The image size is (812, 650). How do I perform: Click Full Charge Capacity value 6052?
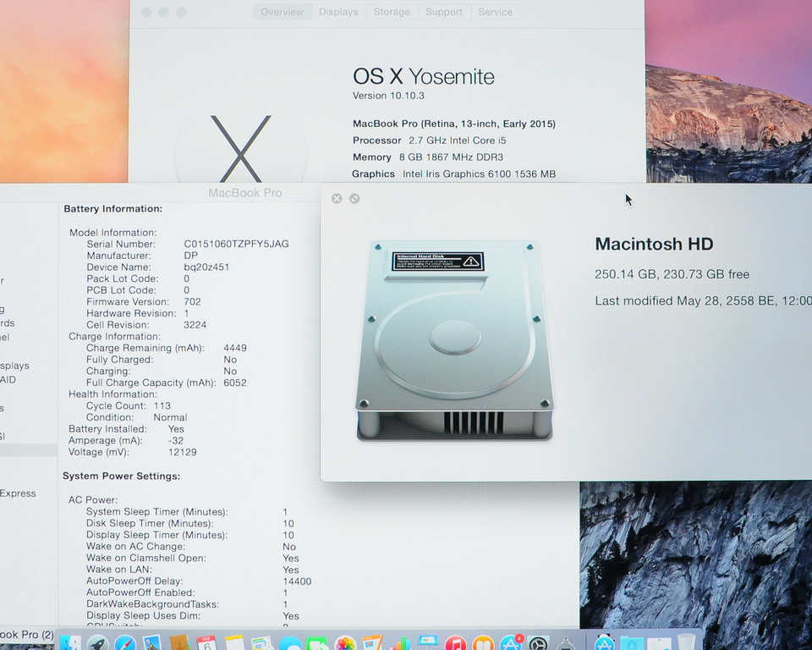(x=235, y=383)
